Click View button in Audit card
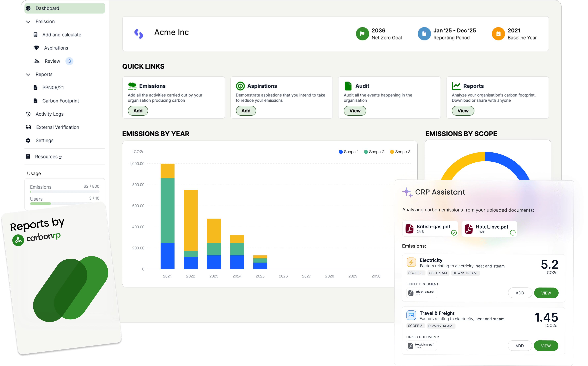The image size is (588, 366). coord(355,111)
